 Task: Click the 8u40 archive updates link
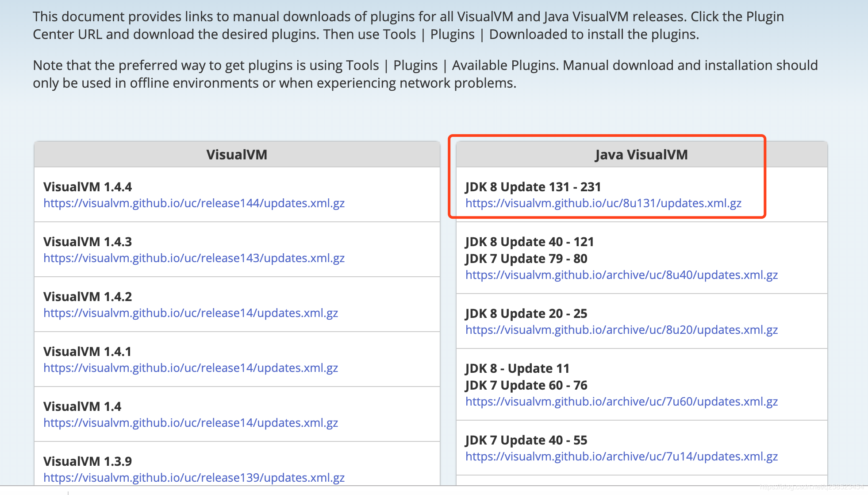pos(621,275)
